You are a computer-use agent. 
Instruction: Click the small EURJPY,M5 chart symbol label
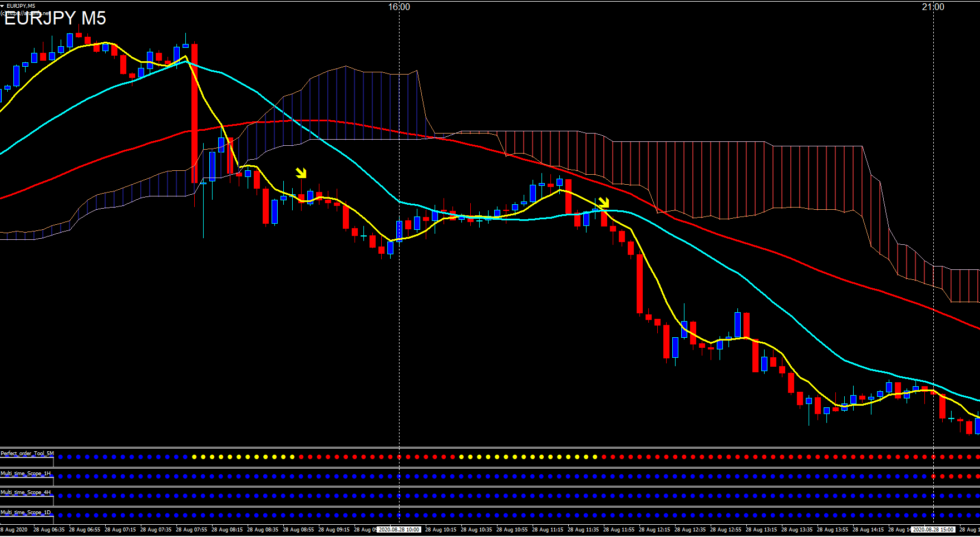[21, 6]
